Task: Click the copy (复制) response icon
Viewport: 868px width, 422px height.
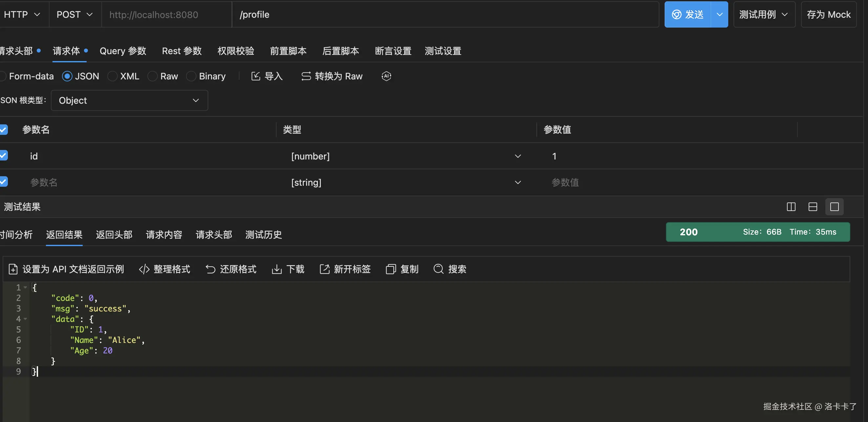Action: pyautogui.click(x=390, y=269)
